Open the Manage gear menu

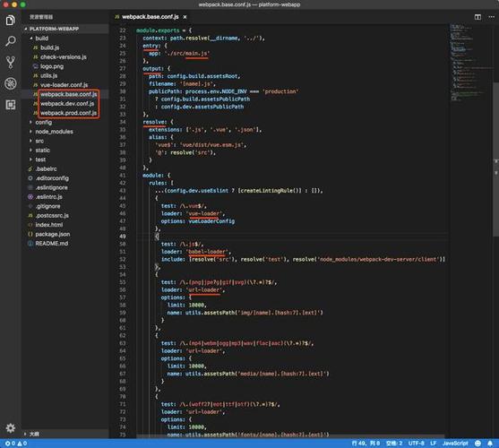(x=10, y=428)
